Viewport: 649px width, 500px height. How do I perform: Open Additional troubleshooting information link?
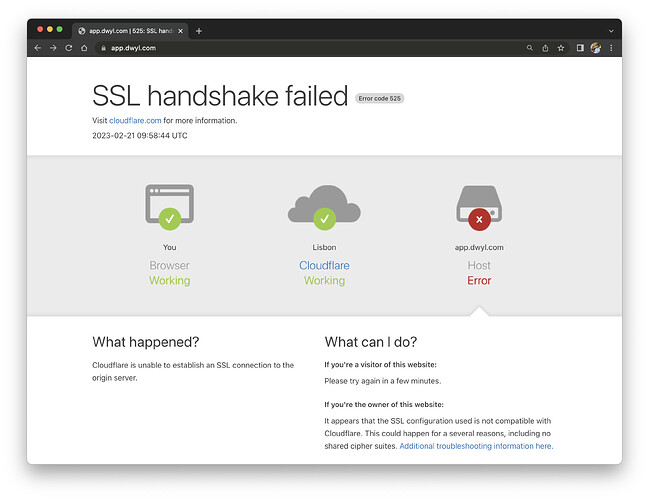(x=476, y=446)
